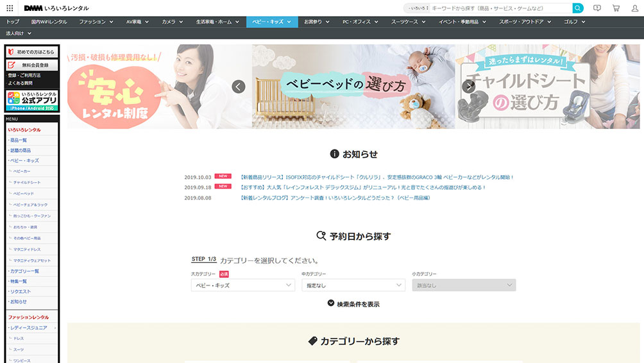
Task: Open 話題の商品 in the sidebar menu
Action: tap(20, 150)
